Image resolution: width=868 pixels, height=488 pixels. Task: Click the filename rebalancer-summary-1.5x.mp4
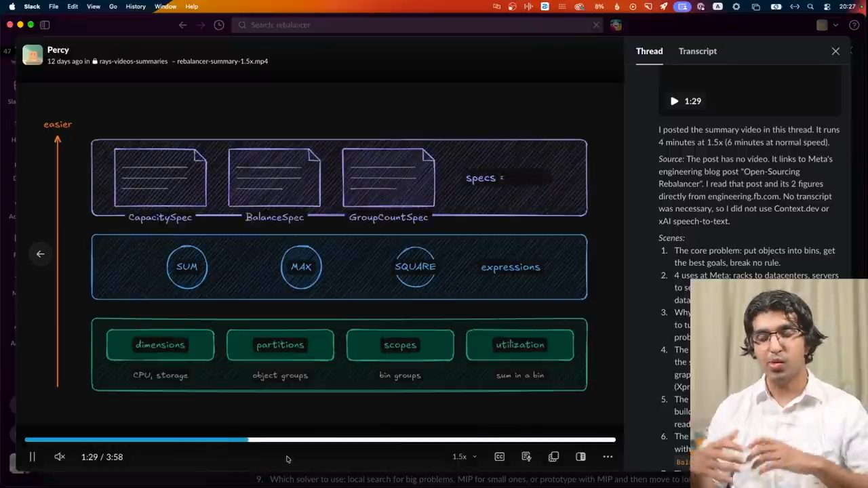pos(222,61)
